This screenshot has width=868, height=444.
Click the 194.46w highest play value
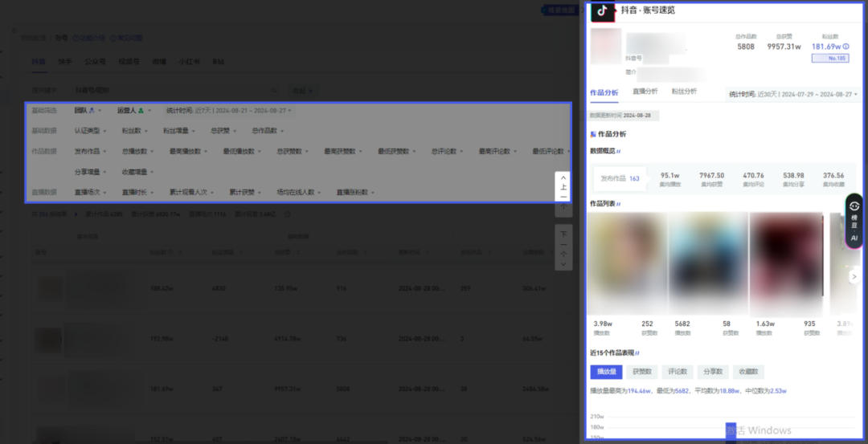[x=640, y=391]
